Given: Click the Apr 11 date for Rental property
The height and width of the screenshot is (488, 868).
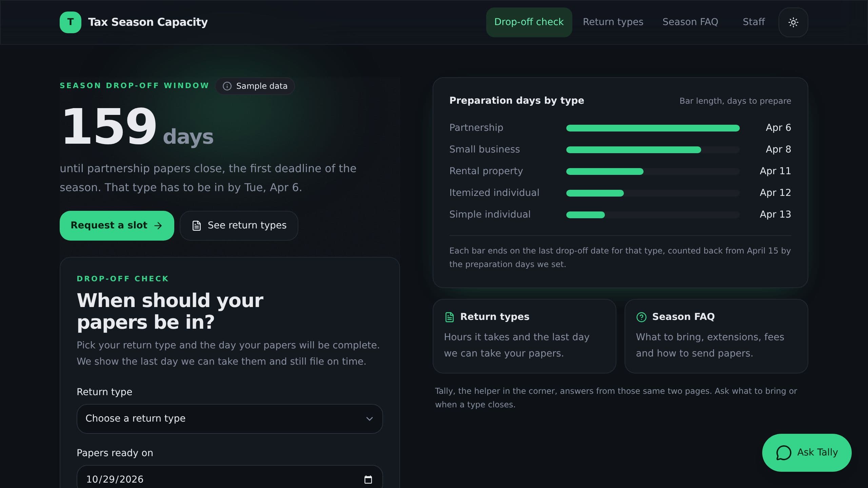Looking at the screenshot, I should pos(775,171).
